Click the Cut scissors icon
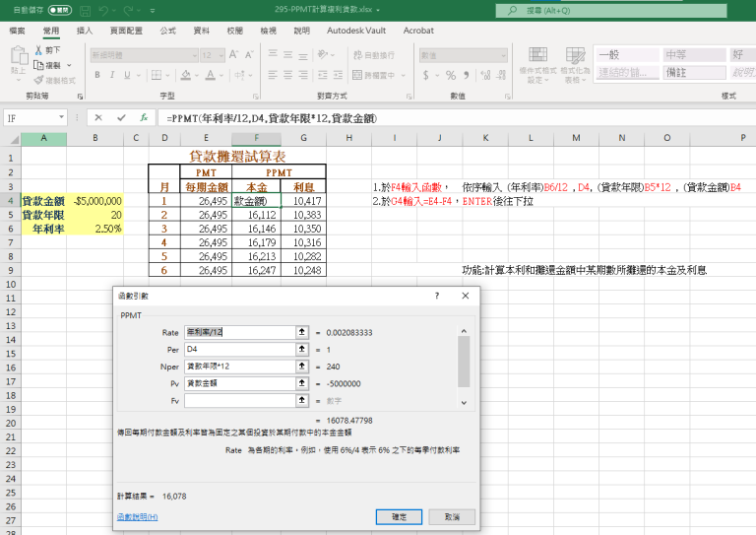 pos(38,50)
